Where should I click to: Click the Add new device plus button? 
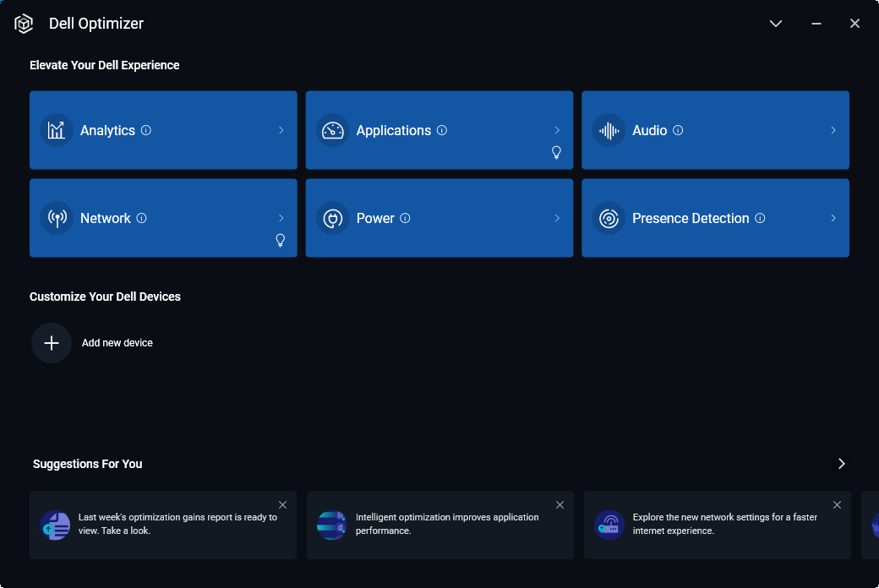tap(52, 343)
